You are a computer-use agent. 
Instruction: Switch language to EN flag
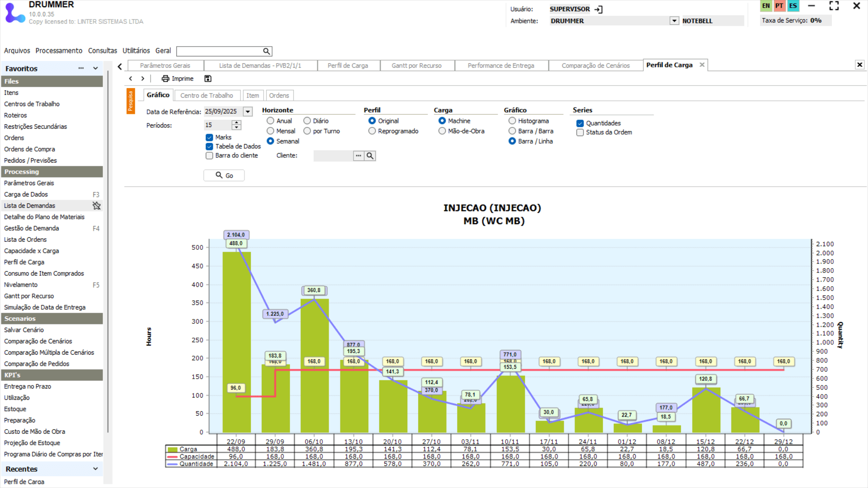[x=766, y=6]
